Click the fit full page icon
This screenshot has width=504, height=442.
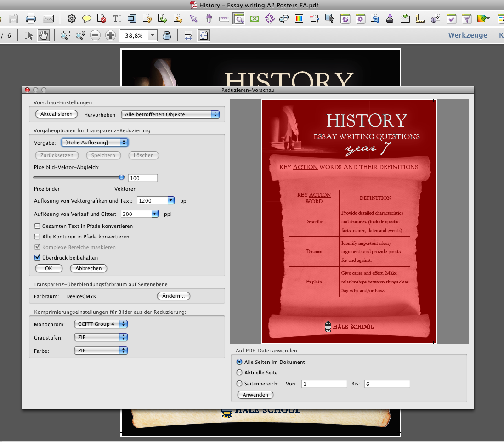point(204,35)
